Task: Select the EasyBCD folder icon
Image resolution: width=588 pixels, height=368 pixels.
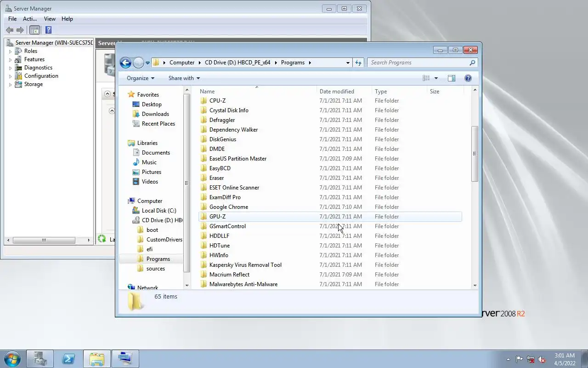Action: point(204,168)
